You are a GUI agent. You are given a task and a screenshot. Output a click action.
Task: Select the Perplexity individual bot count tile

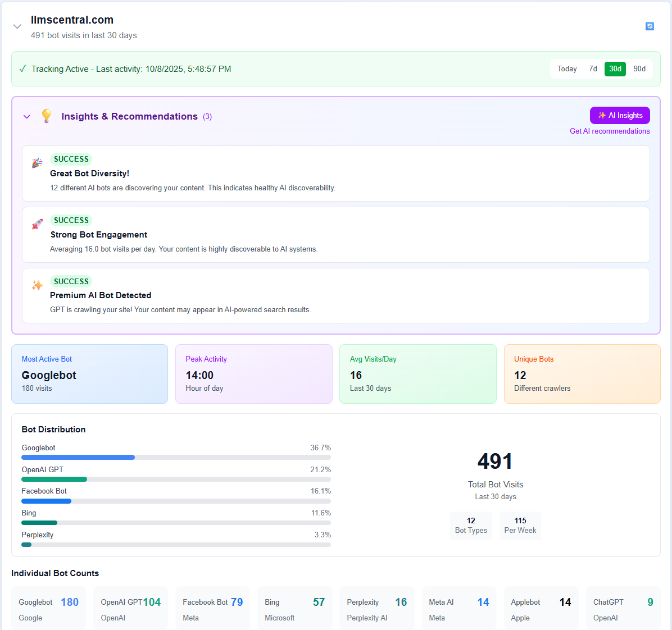[x=376, y=609]
